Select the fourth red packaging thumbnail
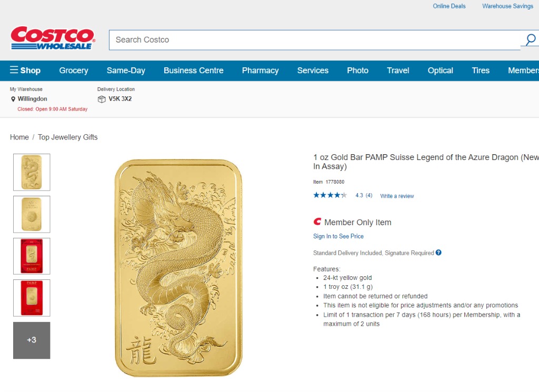 [x=32, y=298]
